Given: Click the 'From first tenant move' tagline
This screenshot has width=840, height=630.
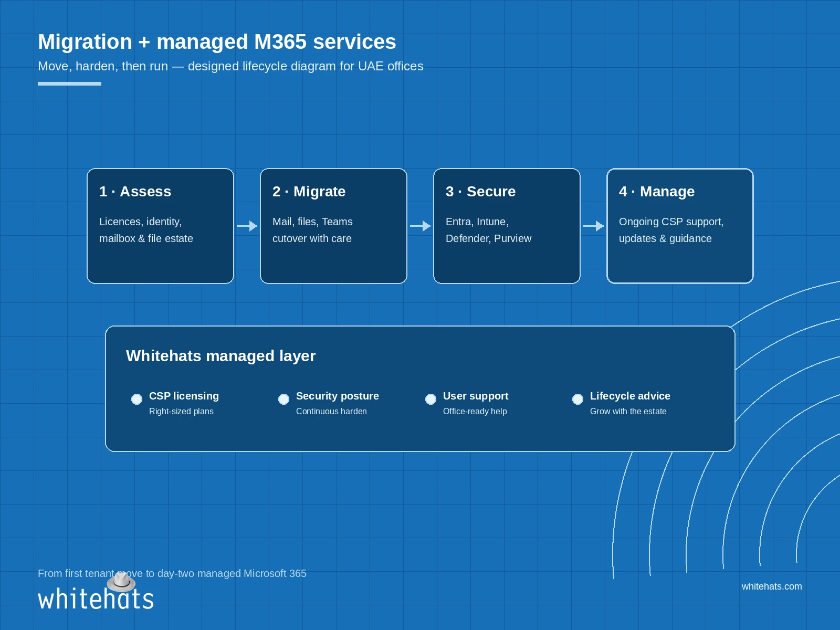Looking at the screenshot, I should tap(172, 573).
